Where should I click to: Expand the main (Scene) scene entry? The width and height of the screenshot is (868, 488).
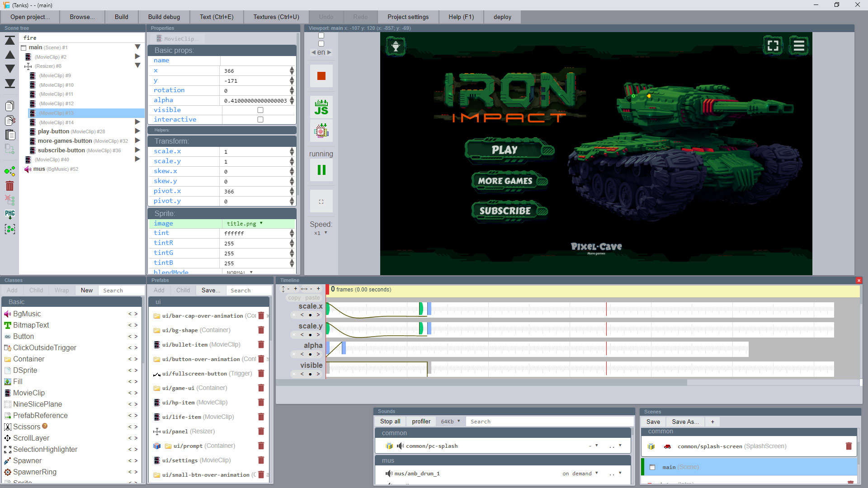[138, 47]
